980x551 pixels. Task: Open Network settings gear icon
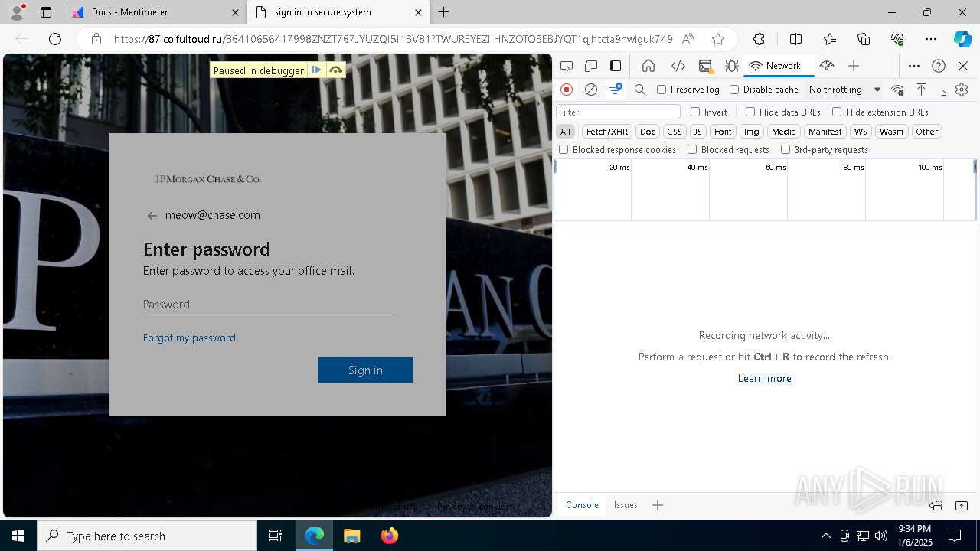pyautogui.click(x=962, y=90)
